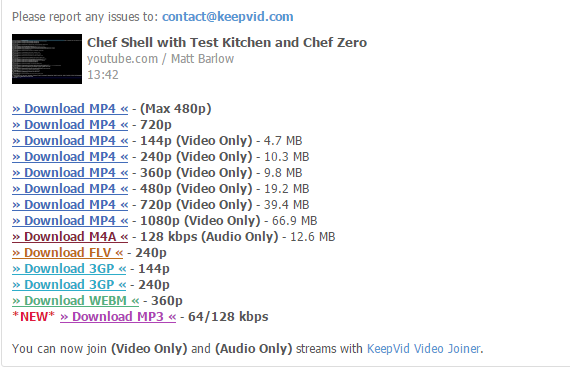Download MP4 720p Video Only 39.4 MB
The height and width of the screenshot is (370, 570).
[70, 205]
